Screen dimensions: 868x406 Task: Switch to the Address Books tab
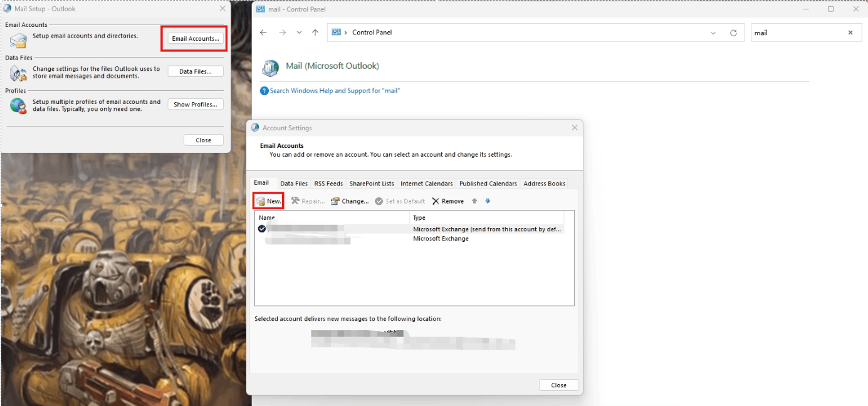545,184
